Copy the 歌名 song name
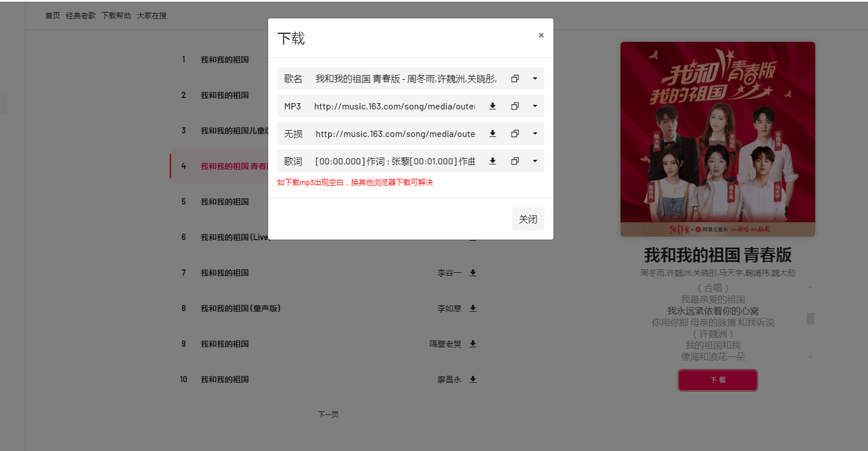Screen dimensions: 868x451 coord(515,79)
